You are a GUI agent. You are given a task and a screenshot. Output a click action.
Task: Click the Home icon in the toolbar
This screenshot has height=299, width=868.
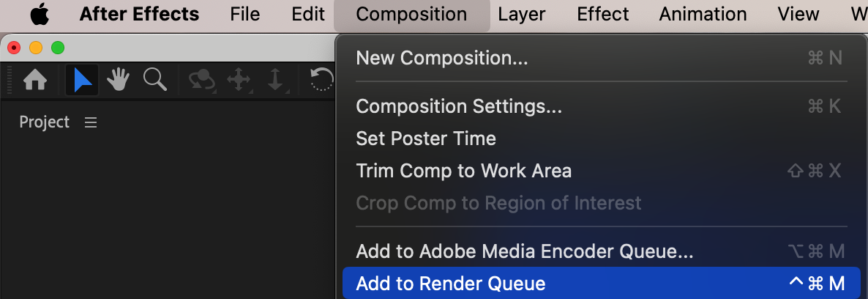pos(35,80)
